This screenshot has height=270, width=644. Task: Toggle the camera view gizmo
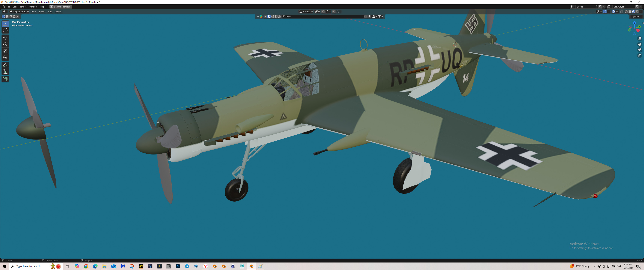click(x=640, y=50)
